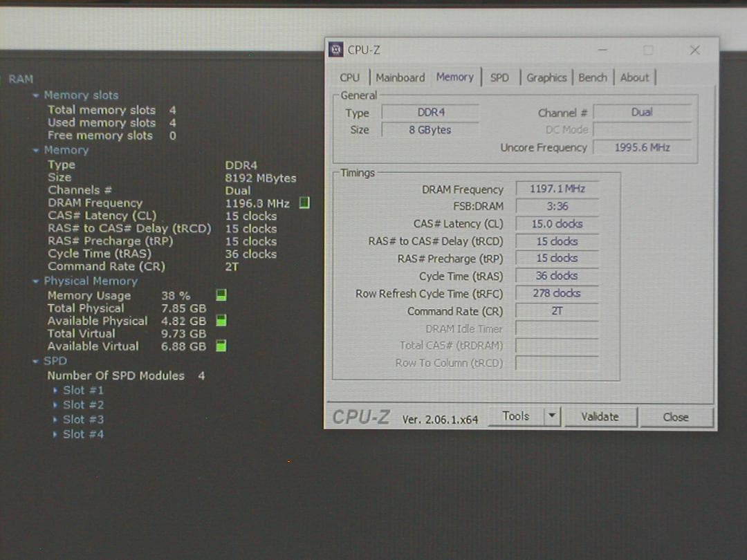
Task: Collapse the Memory slots section
Action: click(x=35, y=95)
